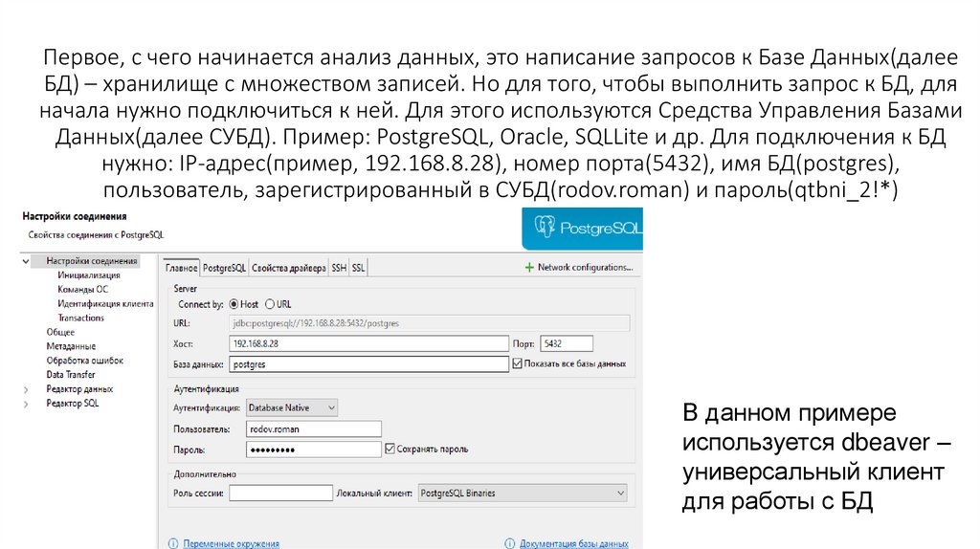Click the Свойства соединения с PostgreSQL subtitle
This screenshot has width=980, height=549.
96,235
